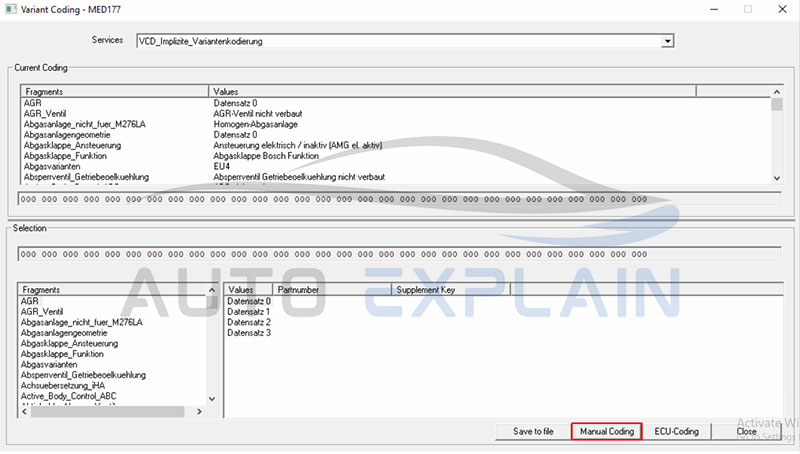800x454 pixels.
Task: Select AGR_Ventil row in Current Coding list
Action: pos(45,114)
